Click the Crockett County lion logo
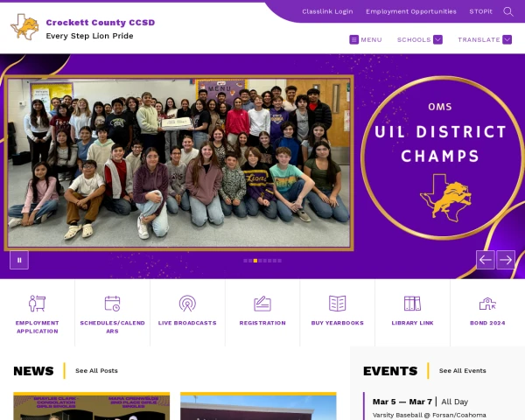 (x=24, y=27)
